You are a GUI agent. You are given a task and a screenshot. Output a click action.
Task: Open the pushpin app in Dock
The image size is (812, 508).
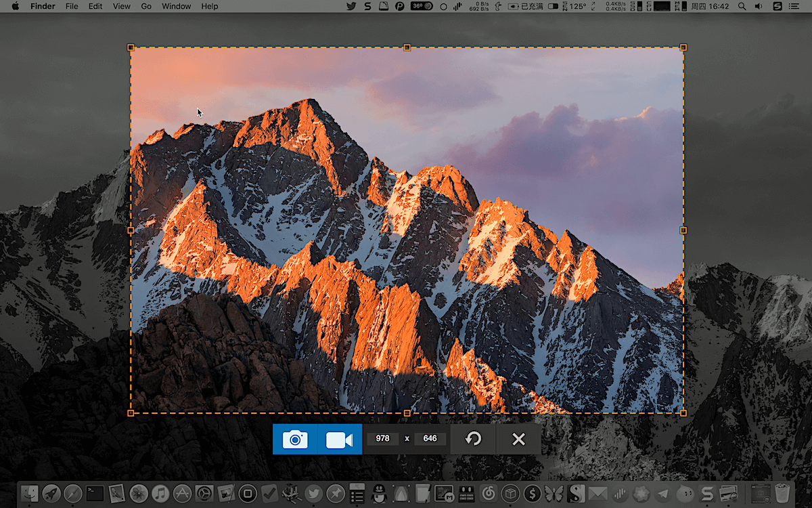tap(336, 493)
